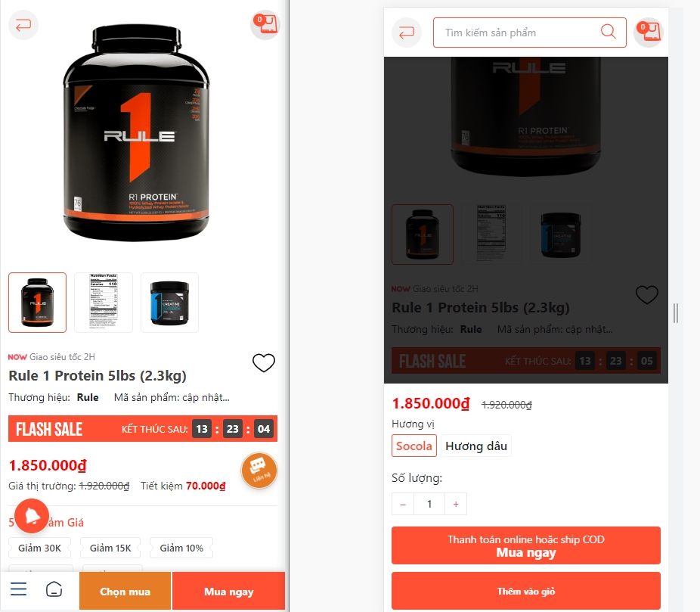Select the blue Creatine jar thumbnail on left
The image size is (700, 612).
[x=169, y=303]
